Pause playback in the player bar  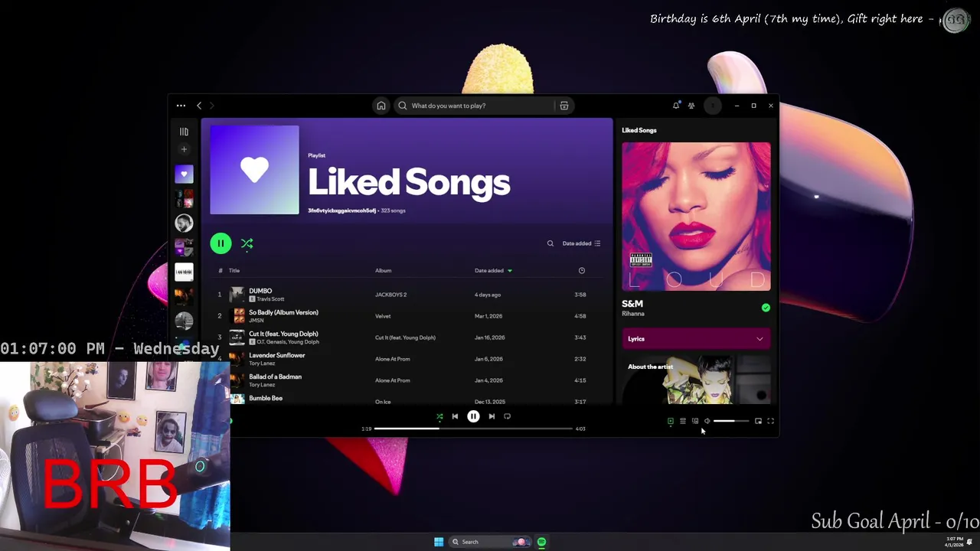click(473, 417)
